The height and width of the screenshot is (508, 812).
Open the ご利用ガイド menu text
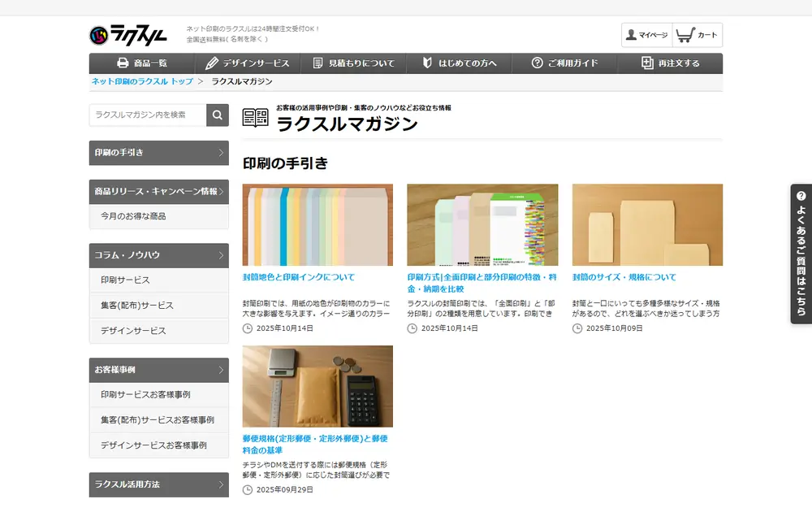point(572,63)
